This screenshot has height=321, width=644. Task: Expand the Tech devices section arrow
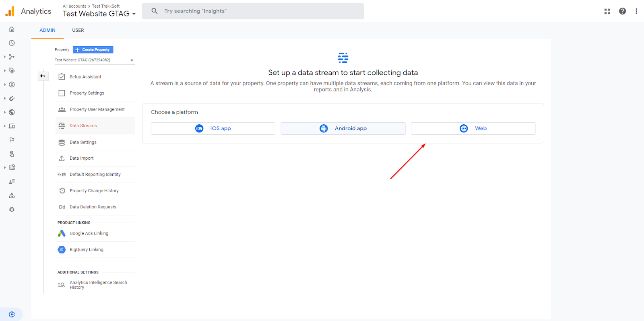click(x=5, y=126)
